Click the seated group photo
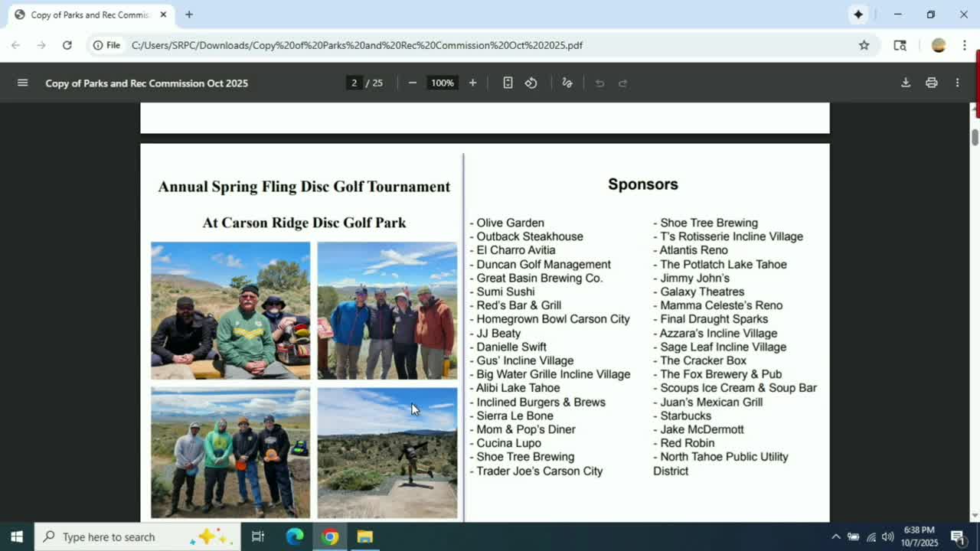The image size is (980, 551). [x=230, y=311]
